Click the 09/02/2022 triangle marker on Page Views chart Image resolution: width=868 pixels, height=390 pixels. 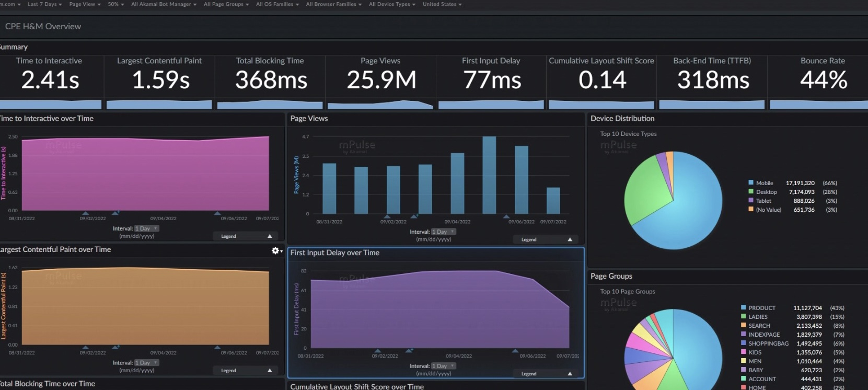pos(387,216)
